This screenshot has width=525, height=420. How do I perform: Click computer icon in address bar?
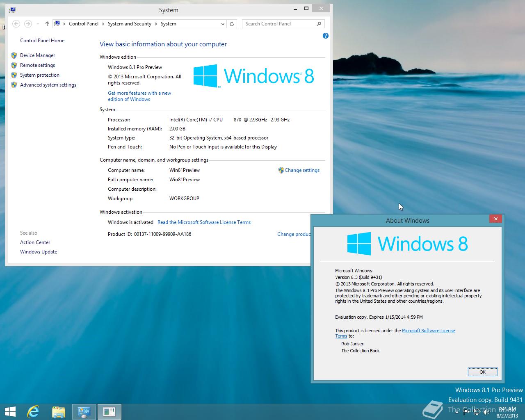click(57, 24)
